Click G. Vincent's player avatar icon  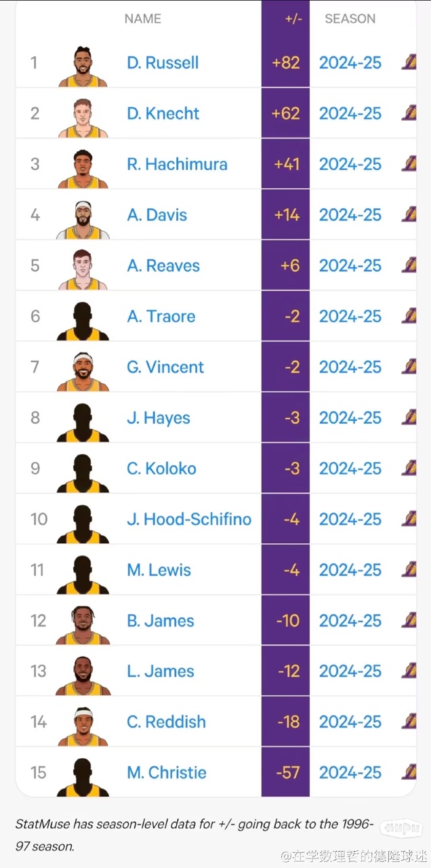point(83,370)
